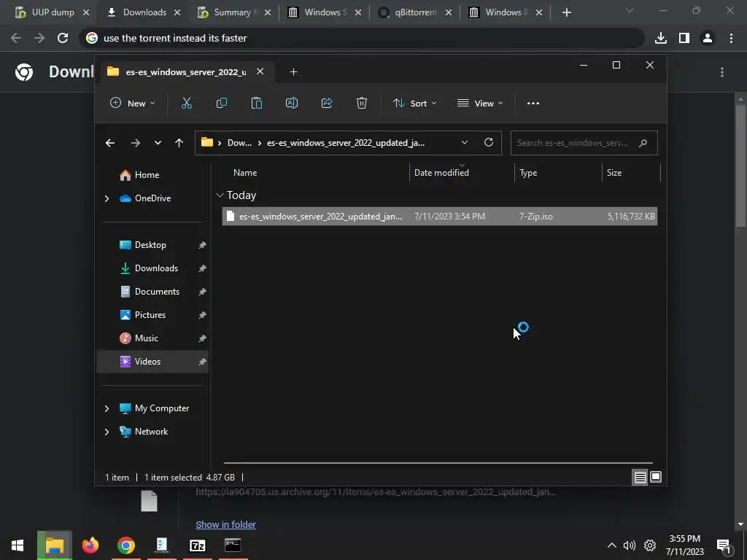Screen dimensions: 747x560
Task: Expand the address bar history dropdown
Action: (465, 142)
